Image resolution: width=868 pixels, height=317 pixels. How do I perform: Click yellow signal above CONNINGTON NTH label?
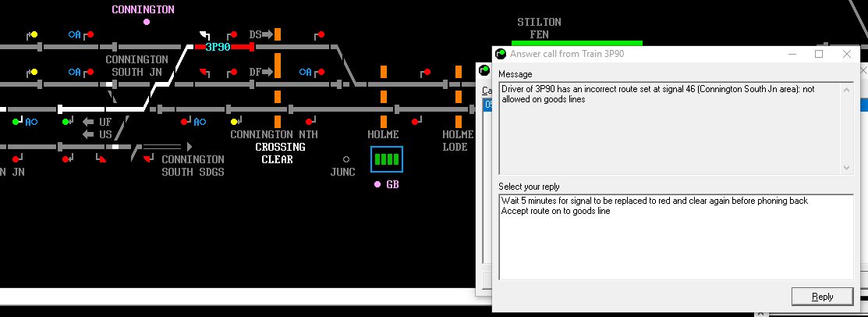[234, 121]
